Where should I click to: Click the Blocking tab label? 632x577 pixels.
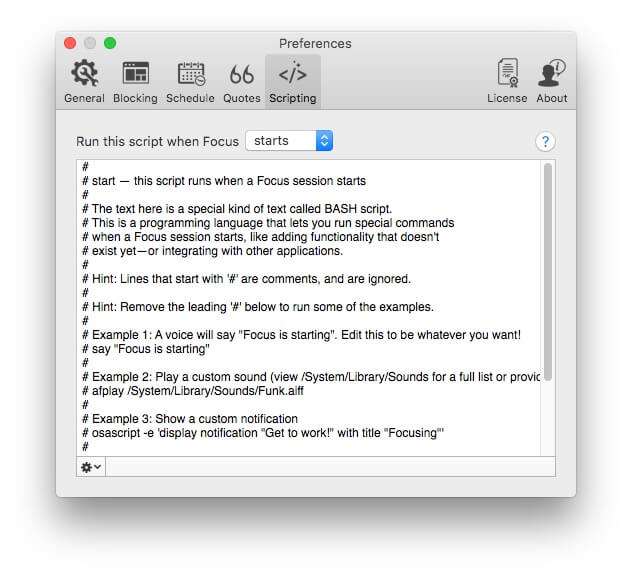click(x=135, y=98)
